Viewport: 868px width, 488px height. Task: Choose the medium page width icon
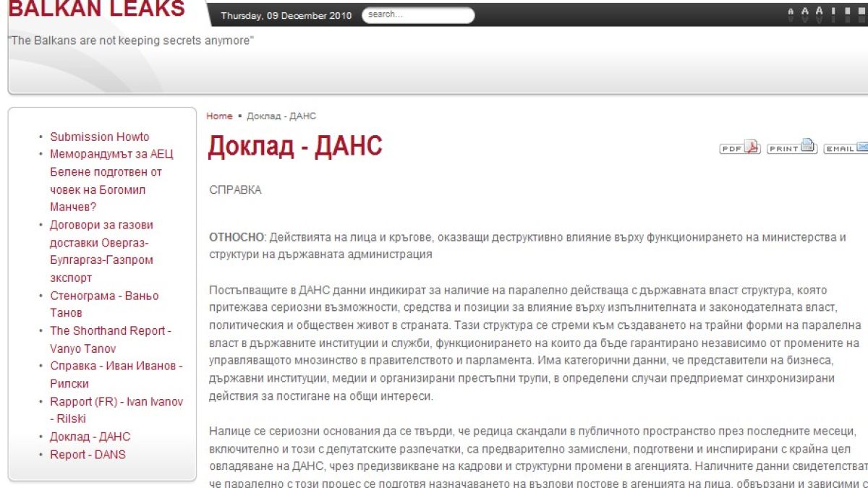coord(847,12)
